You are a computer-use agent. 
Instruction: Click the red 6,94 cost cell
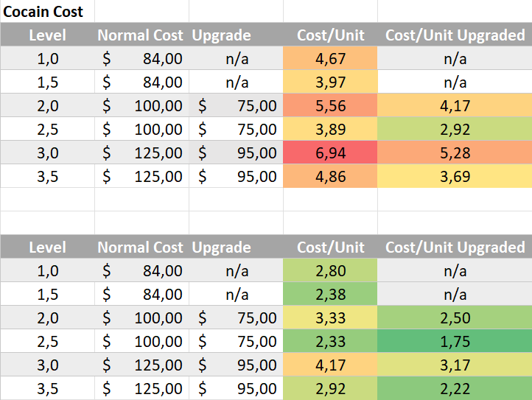point(330,152)
